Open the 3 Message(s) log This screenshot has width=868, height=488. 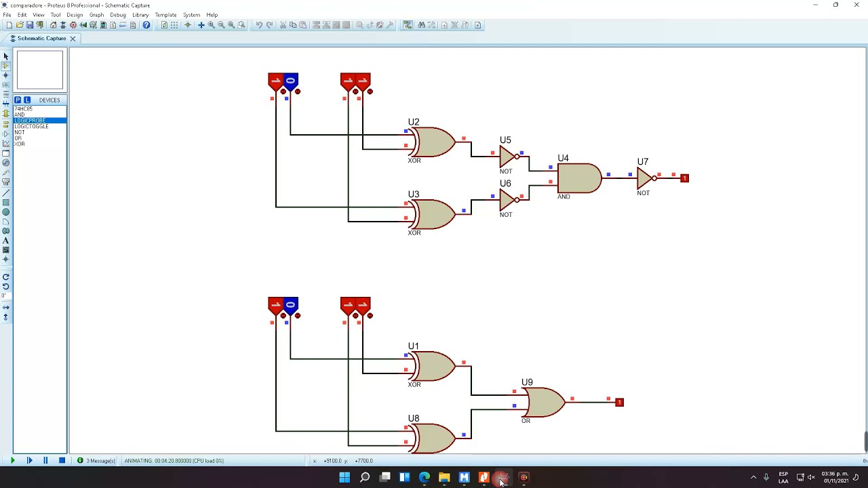click(x=96, y=461)
